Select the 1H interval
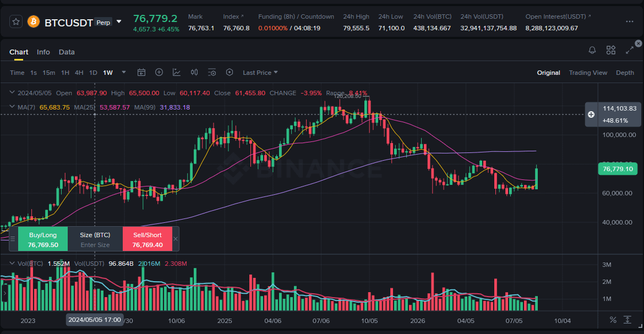644x334 pixels. [65, 73]
